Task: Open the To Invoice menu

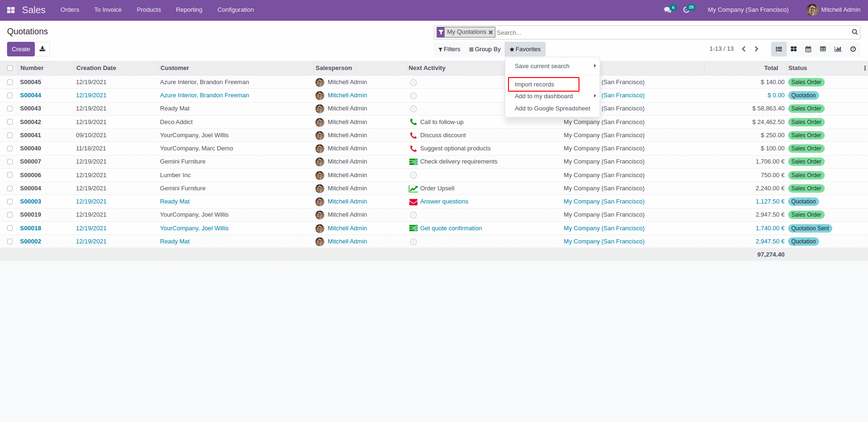Action: [108, 10]
